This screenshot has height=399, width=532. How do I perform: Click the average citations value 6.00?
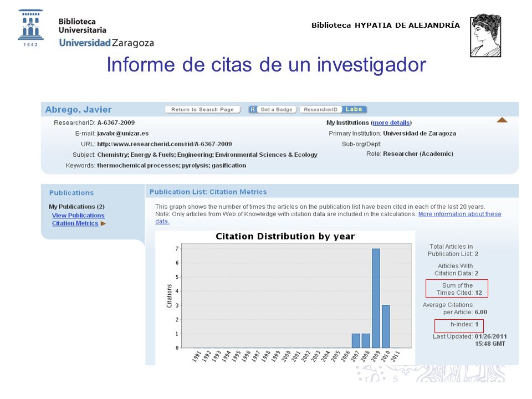point(481,312)
